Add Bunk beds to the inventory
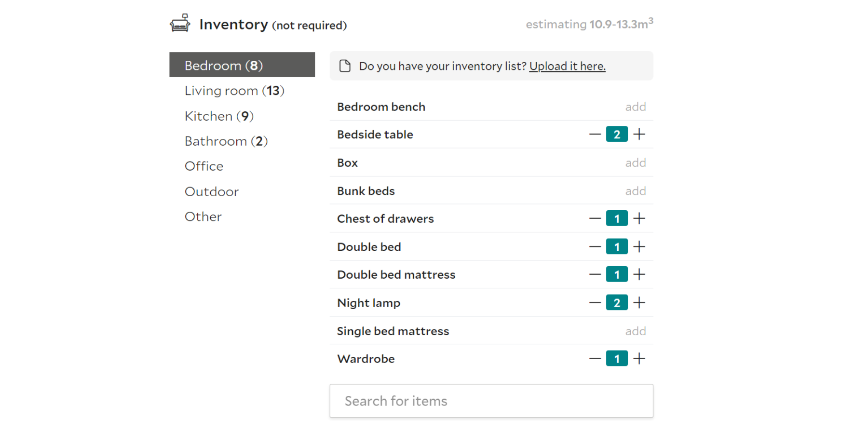 click(636, 190)
